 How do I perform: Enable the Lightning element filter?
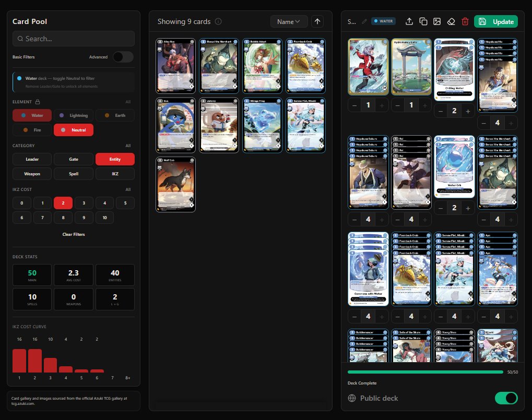click(74, 115)
